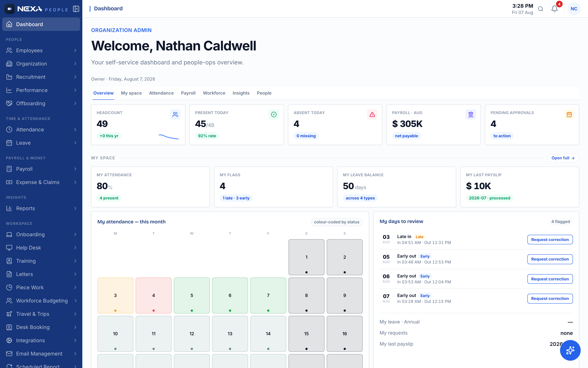Click the Expense & Claims banknote icon
Viewport: 588px width, 368px height.
[x=9, y=182]
